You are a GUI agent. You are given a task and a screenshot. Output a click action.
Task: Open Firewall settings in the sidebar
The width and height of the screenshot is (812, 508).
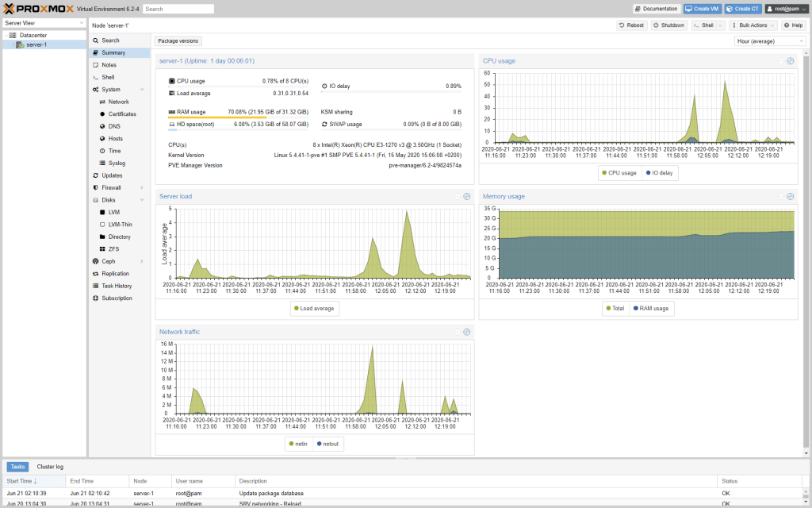pos(111,188)
